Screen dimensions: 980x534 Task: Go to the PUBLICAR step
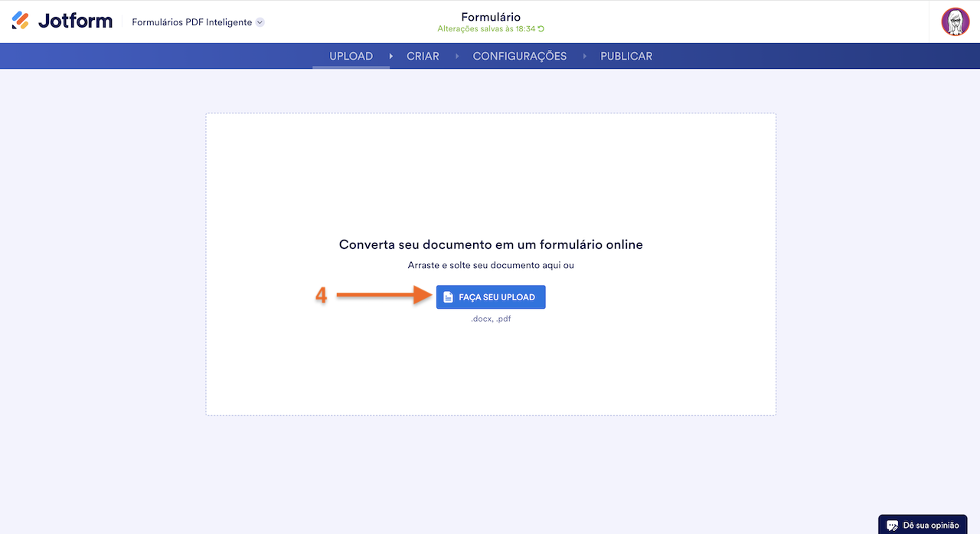click(x=626, y=55)
